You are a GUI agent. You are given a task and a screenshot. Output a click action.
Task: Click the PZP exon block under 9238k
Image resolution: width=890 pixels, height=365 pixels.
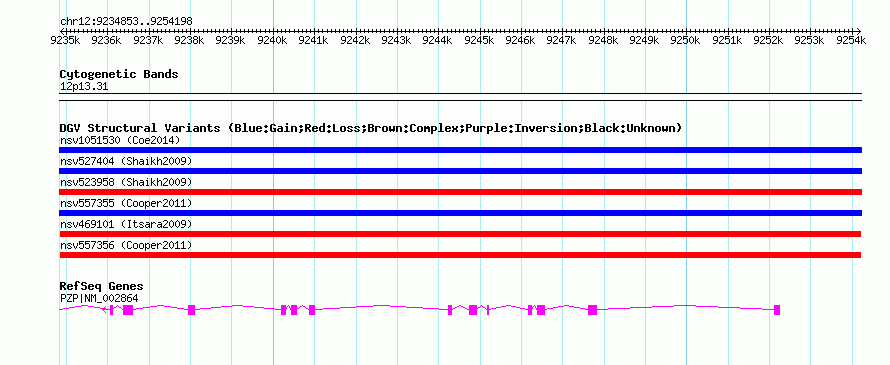point(191,310)
